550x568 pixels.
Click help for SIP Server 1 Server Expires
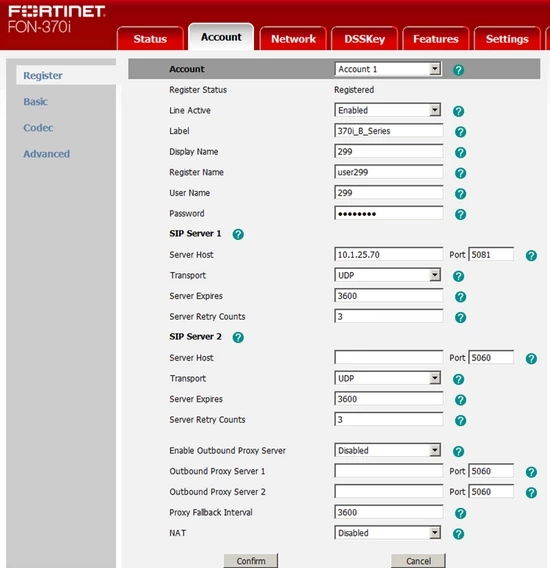[x=460, y=297]
